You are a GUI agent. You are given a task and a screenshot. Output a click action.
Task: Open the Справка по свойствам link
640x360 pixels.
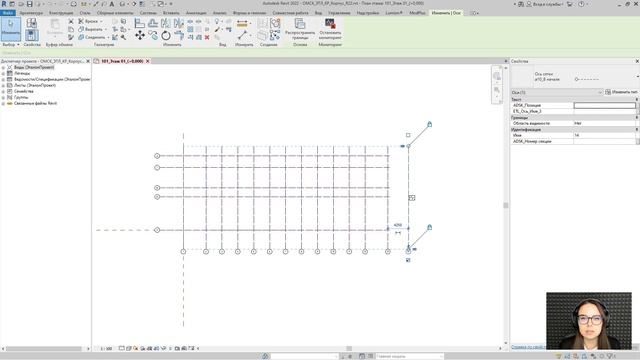tap(529, 347)
